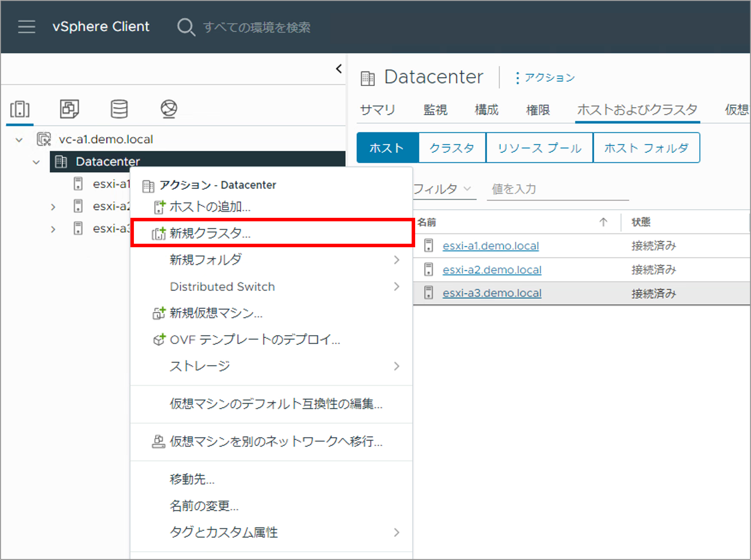The height and width of the screenshot is (560, 751).
Task: Collapse the navigator pane with the arrow
Action: click(339, 69)
